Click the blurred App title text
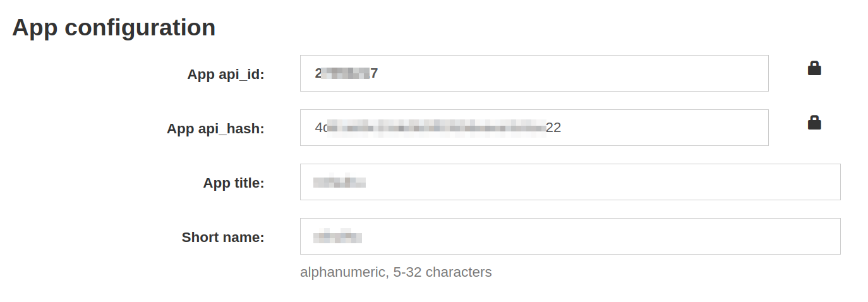Viewport: 868px width, 302px height. [340, 183]
